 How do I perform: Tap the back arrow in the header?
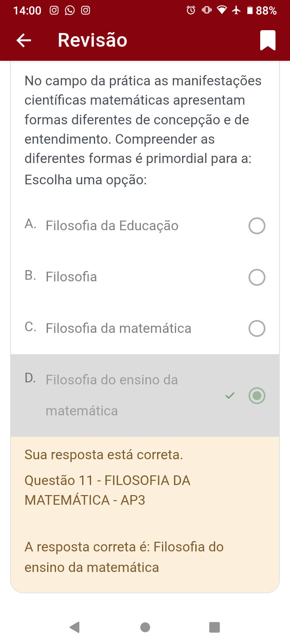pyautogui.click(x=24, y=40)
